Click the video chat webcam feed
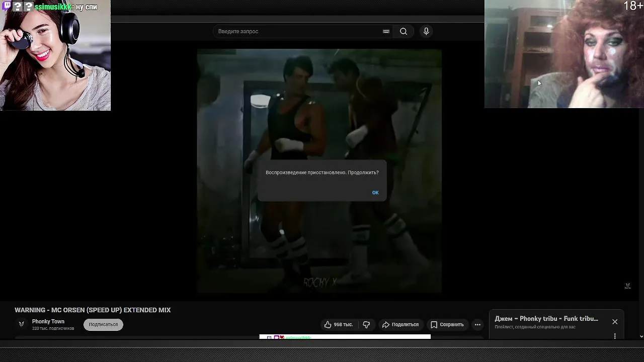The height and width of the screenshot is (362, 644). pyautogui.click(x=564, y=54)
